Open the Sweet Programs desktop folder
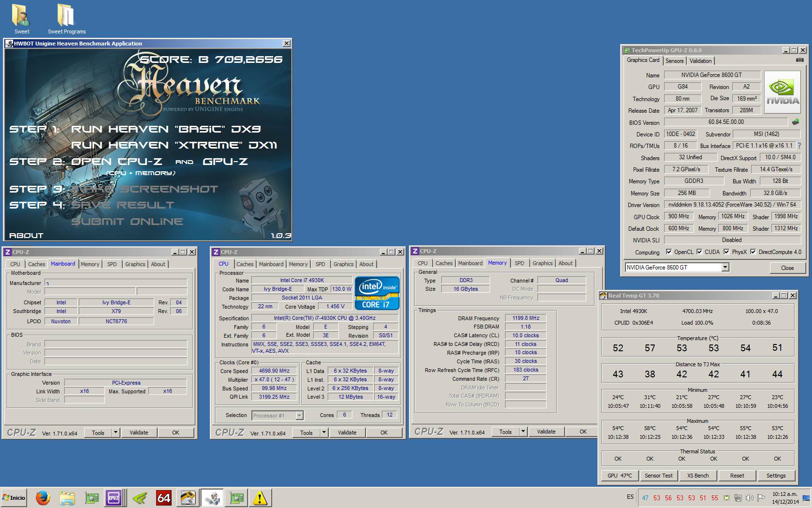The image size is (812, 508). click(x=67, y=19)
